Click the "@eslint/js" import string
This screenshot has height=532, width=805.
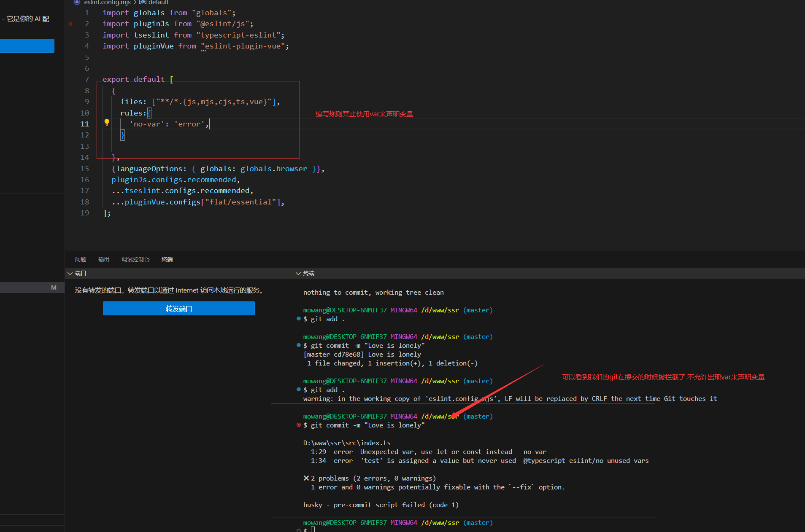(223, 24)
